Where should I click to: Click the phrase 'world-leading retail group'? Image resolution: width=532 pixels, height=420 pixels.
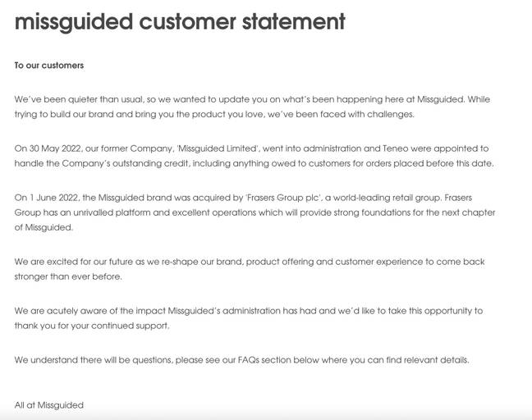click(386, 198)
